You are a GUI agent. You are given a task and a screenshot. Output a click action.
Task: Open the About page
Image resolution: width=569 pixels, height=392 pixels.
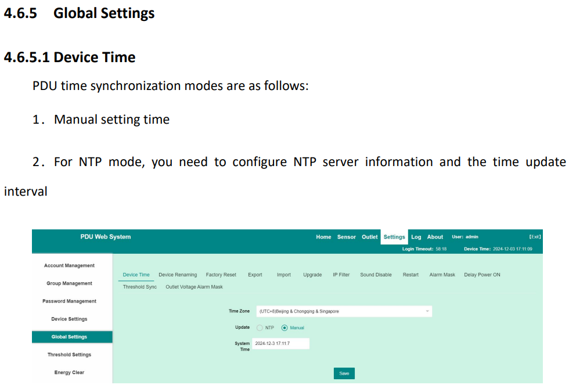tap(435, 237)
